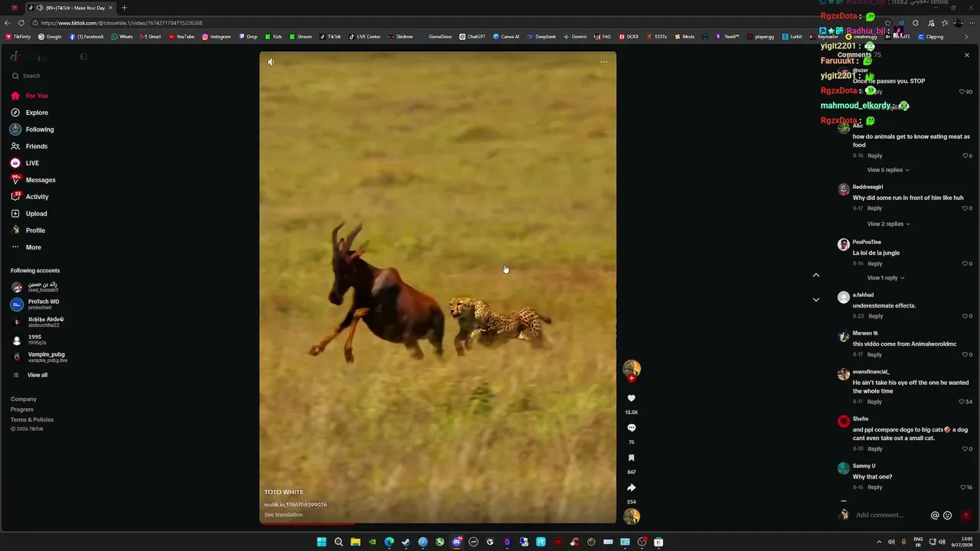Open comments via speech bubble icon
This screenshot has width=980, height=551.
(x=631, y=428)
